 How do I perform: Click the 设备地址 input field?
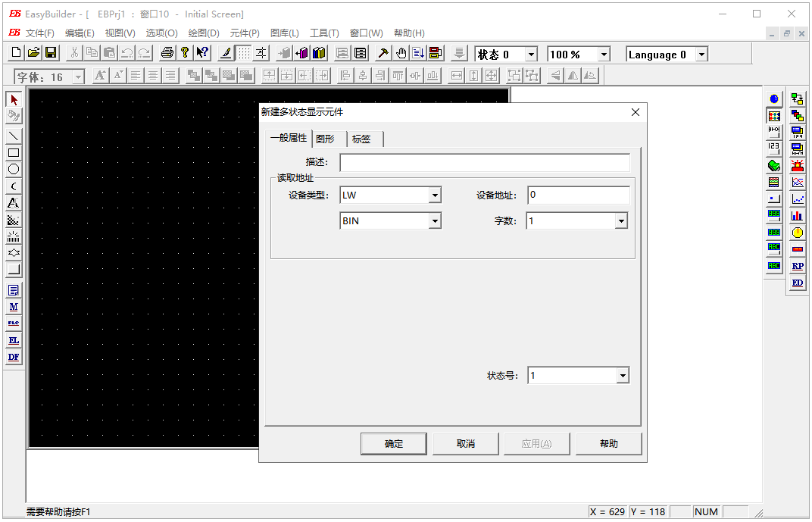[x=578, y=195]
